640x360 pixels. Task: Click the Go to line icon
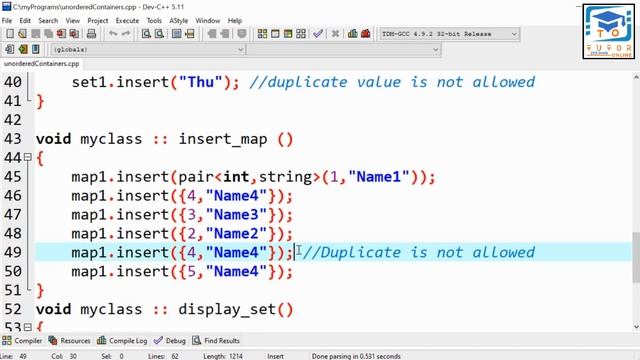[x=190, y=34]
